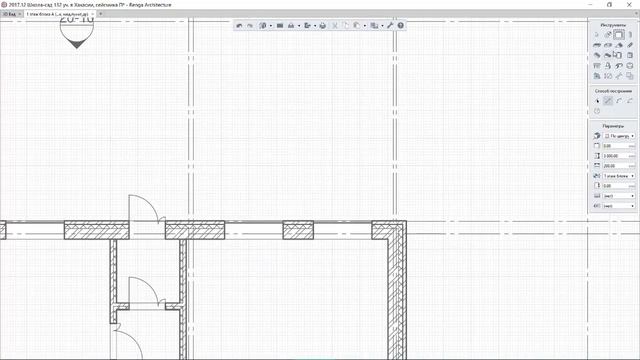Open help with the question mark icon

[401, 25]
